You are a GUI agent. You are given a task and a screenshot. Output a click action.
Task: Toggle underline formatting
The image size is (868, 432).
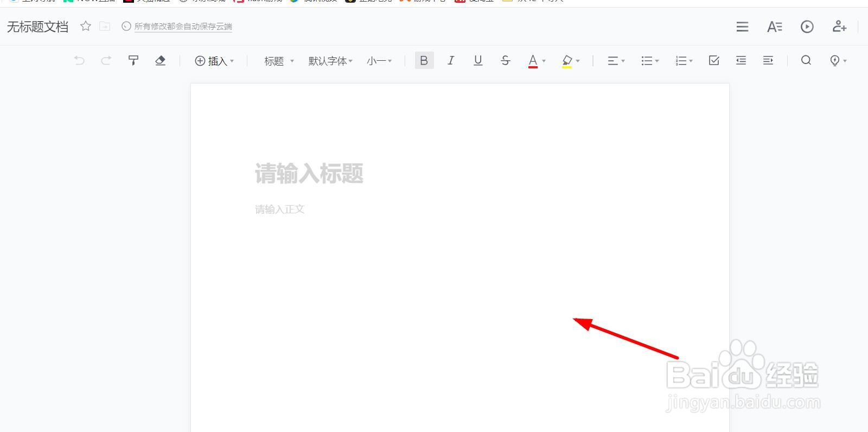coord(478,60)
